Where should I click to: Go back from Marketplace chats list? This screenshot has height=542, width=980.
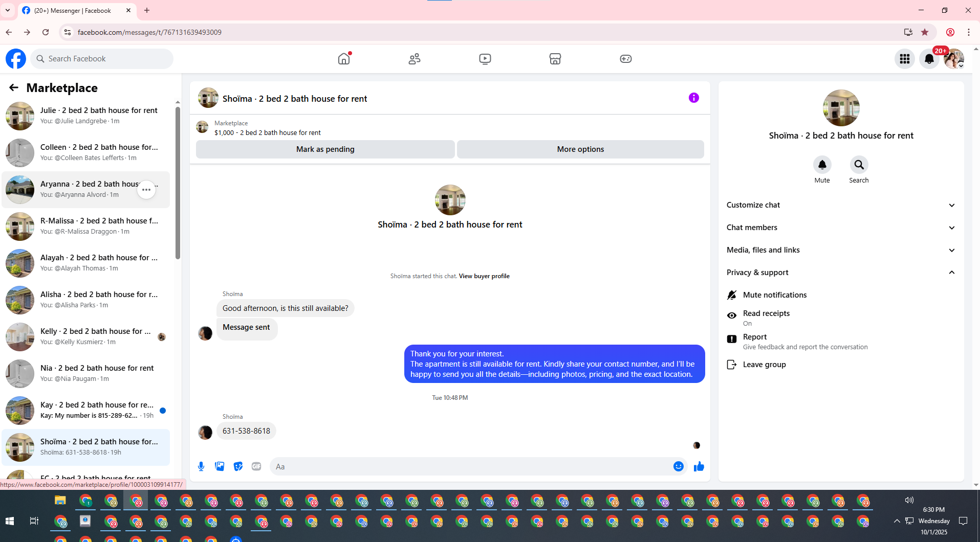point(14,87)
